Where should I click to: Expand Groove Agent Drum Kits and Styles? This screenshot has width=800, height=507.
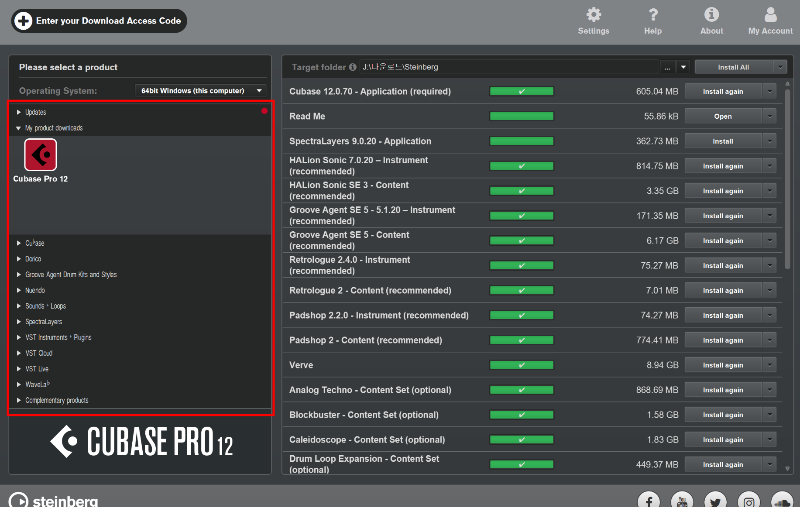(19, 275)
